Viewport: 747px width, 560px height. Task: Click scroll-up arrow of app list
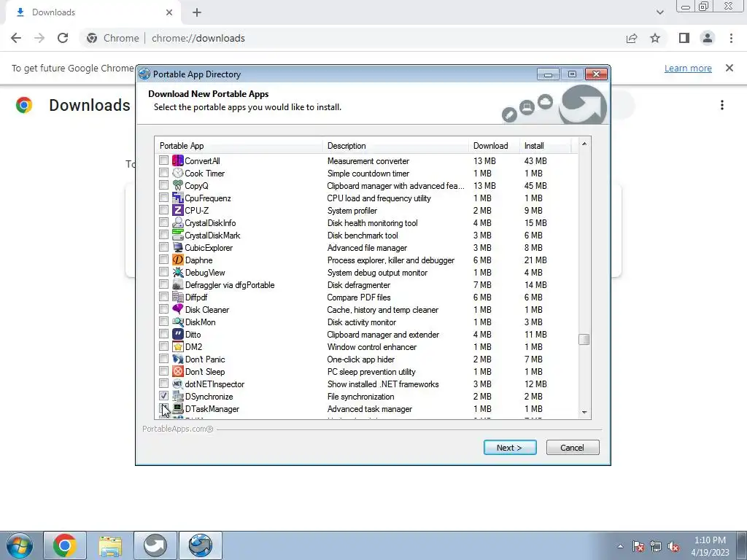click(584, 144)
